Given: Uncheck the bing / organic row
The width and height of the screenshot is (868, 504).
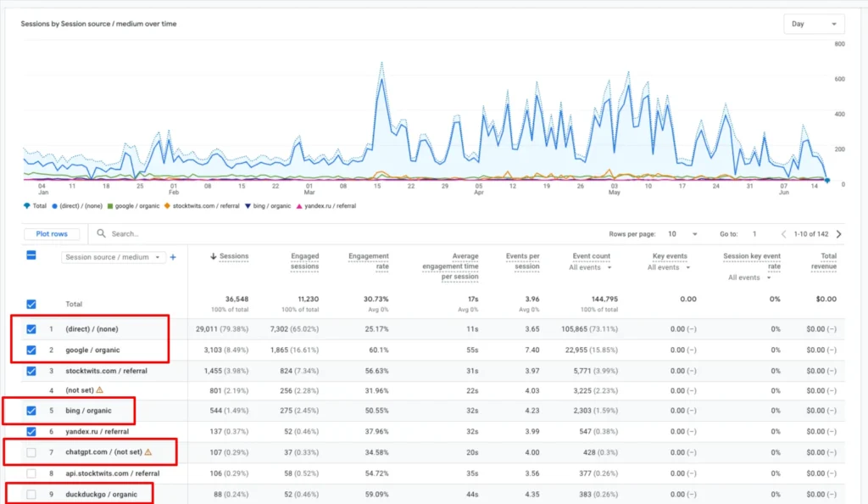Looking at the screenshot, I should [x=31, y=411].
